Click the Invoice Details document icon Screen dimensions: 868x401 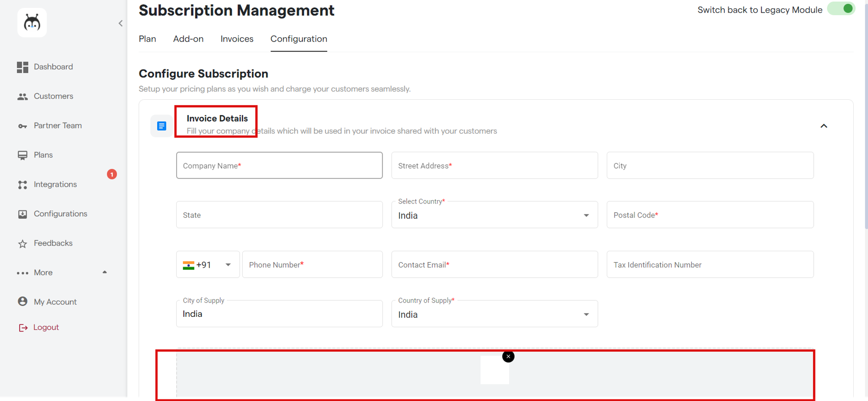[161, 126]
